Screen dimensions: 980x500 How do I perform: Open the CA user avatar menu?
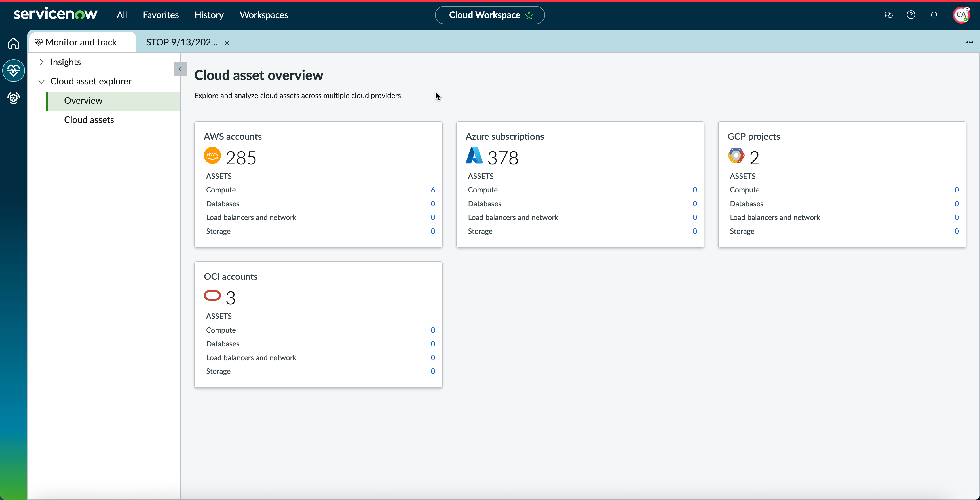click(x=961, y=15)
